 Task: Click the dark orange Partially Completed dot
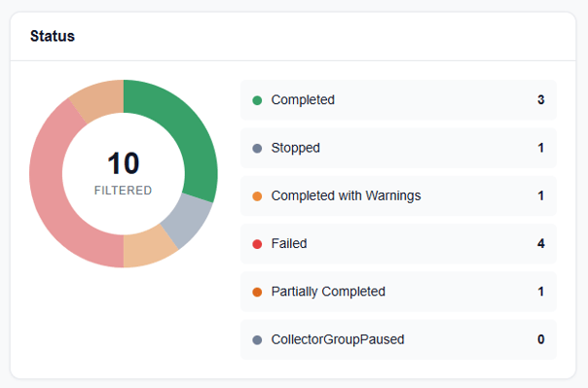[257, 292]
